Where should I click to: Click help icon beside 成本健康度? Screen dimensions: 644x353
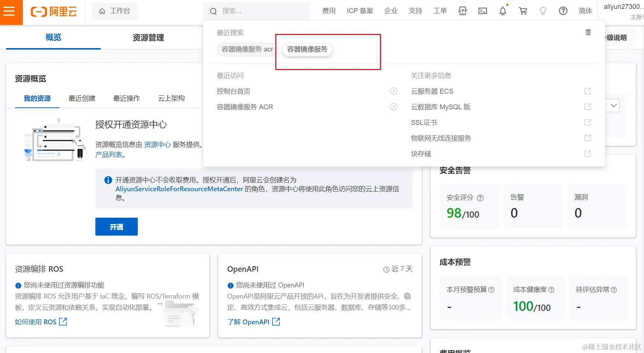click(551, 290)
